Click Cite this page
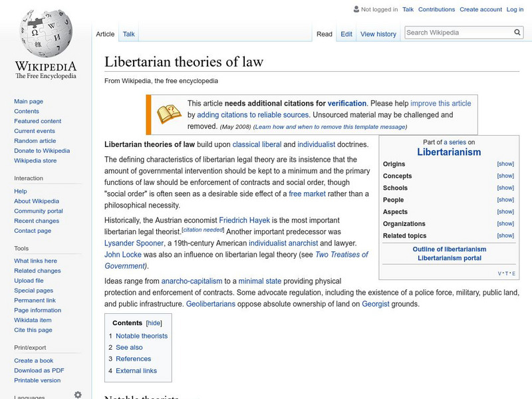Image resolution: width=532 pixels, height=399 pixels. click(33, 329)
